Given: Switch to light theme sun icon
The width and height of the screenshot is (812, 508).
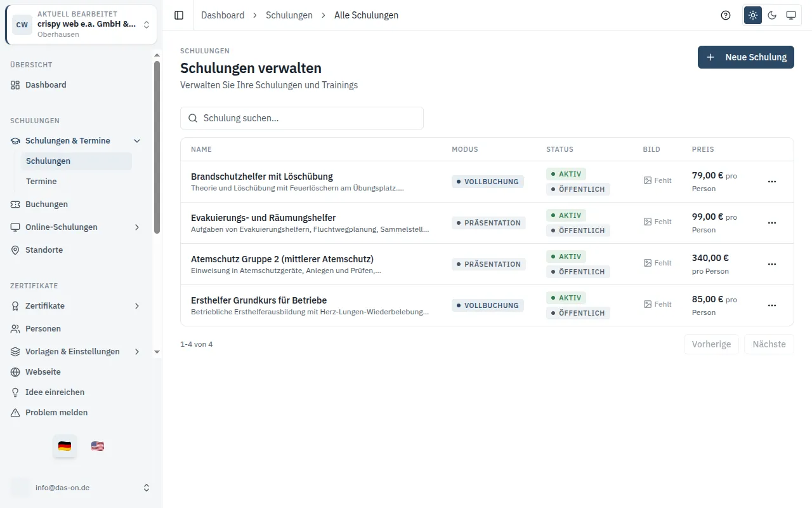Looking at the screenshot, I should coord(753,15).
